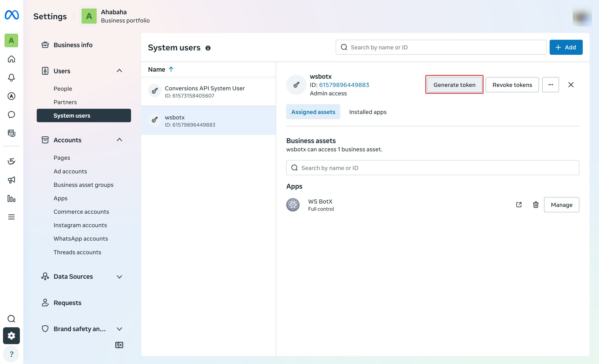
Task: Expand the Brand safety section
Action: tap(119, 329)
